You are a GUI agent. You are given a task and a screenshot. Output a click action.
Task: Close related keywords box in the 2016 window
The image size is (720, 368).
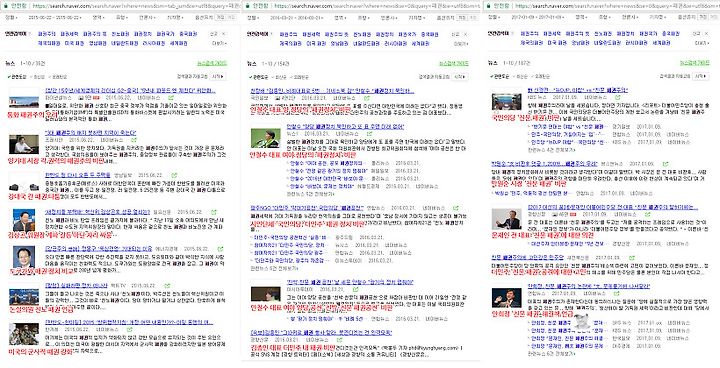(465, 34)
